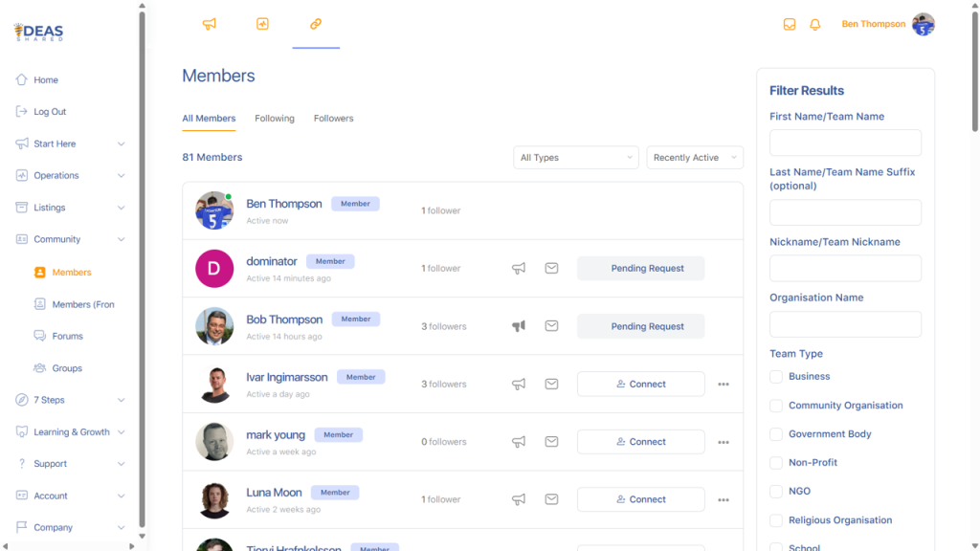Select the link chain icon in top bar

316,24
